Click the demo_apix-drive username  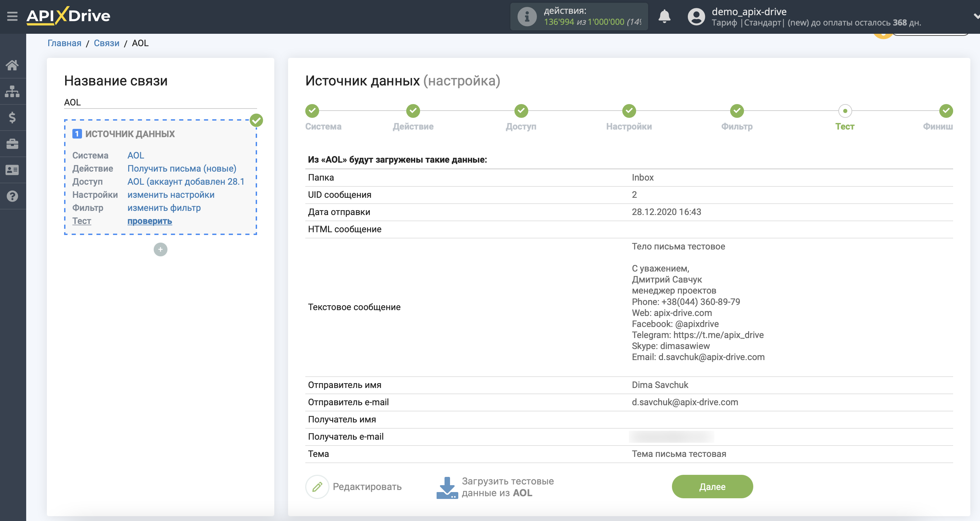pyautogui.click(x=749, y=11)
